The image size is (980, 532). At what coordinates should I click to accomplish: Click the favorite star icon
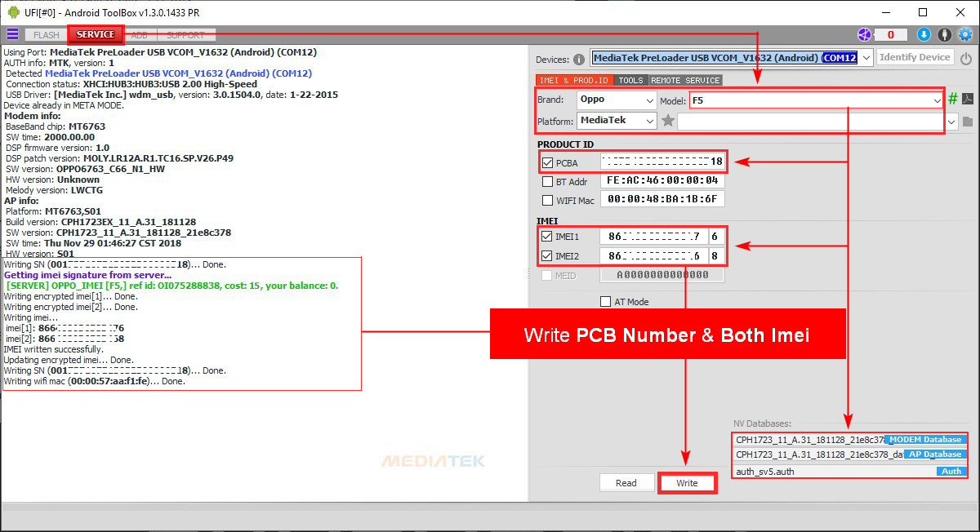click(x=668, y=121)
